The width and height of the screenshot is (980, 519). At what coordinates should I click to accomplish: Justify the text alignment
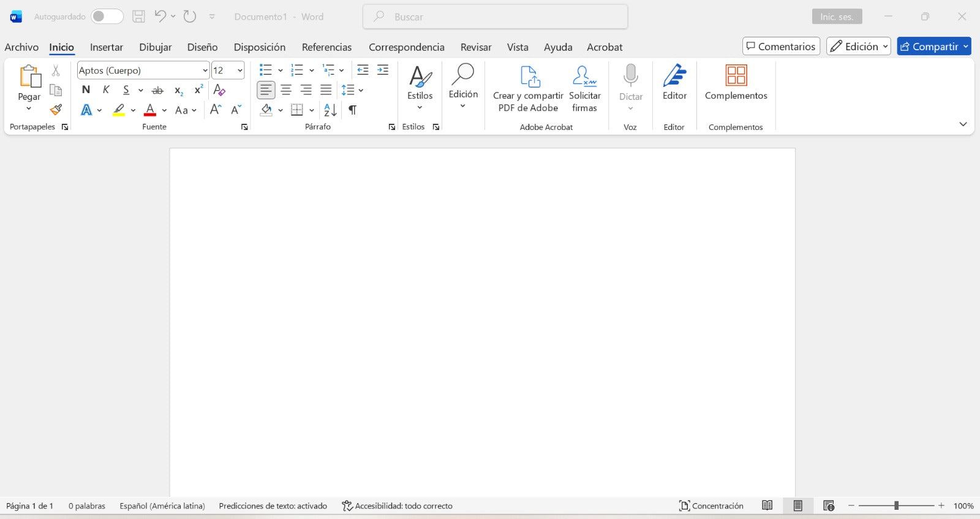(326, 90)
